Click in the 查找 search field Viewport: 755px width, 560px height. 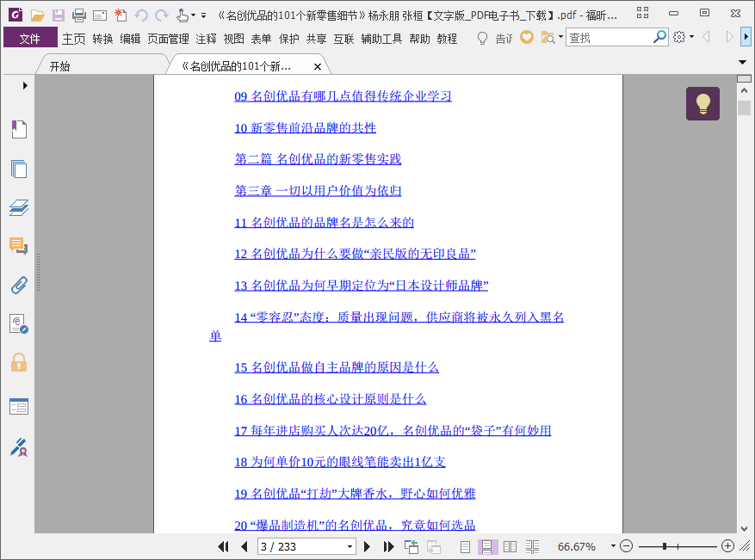point(609,37)
